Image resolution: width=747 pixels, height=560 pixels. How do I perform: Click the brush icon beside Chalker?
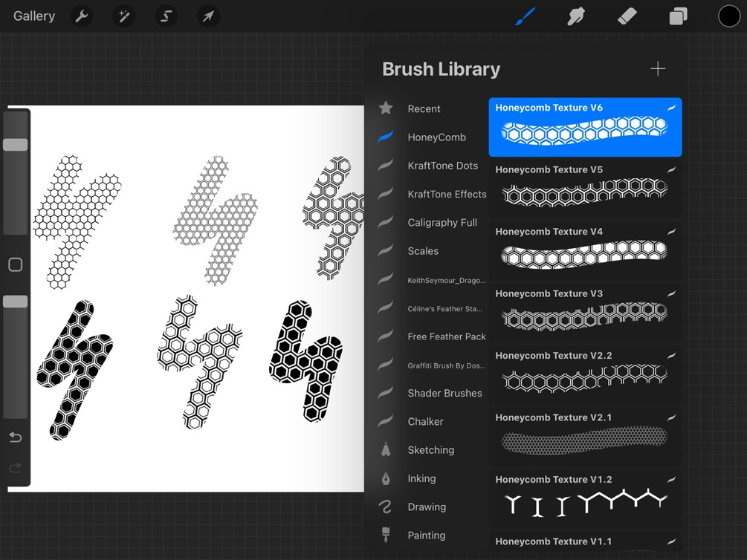386,421
